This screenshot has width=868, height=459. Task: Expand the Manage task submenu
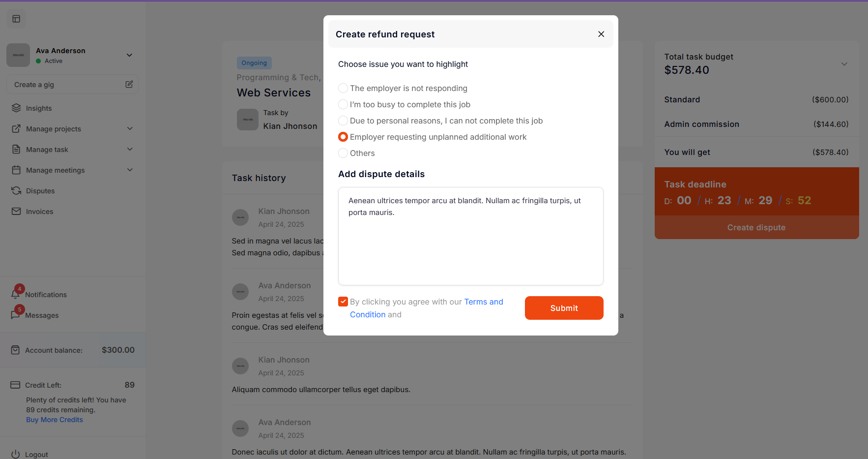(130, 149)
